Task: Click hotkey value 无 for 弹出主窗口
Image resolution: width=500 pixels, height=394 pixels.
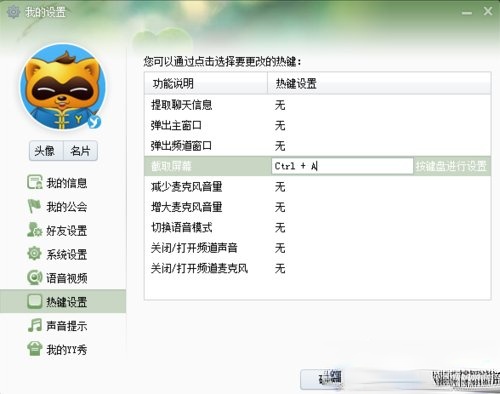Action: pyautogui.click(x=280, y=125)
